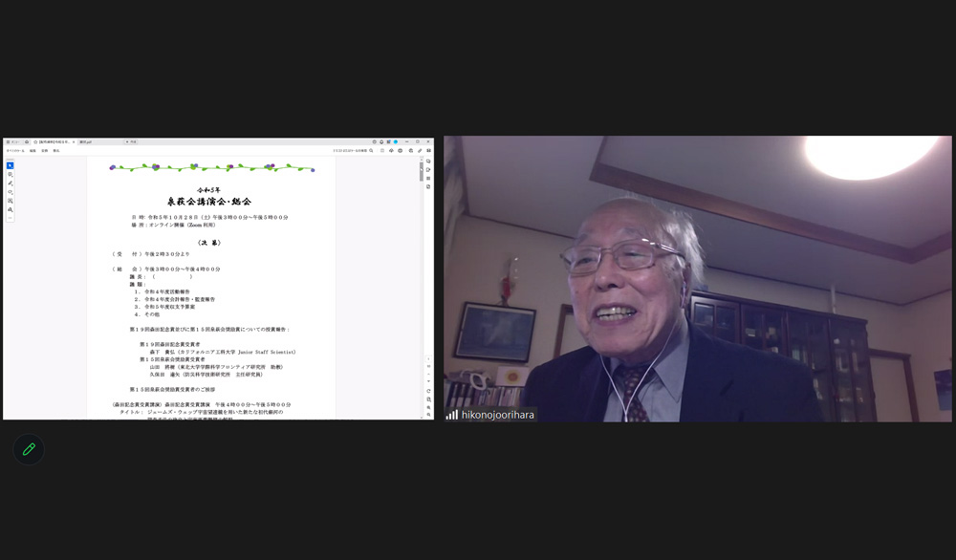Rotate the page with the rotate icon

(x=428, y=391)
